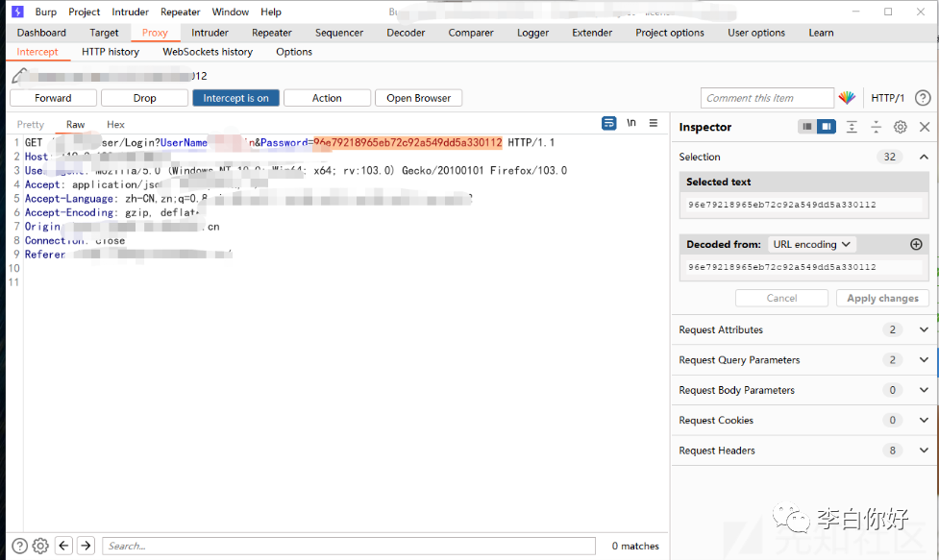Open the Burp menu
The image size is (939, 560).
(45, 12)
